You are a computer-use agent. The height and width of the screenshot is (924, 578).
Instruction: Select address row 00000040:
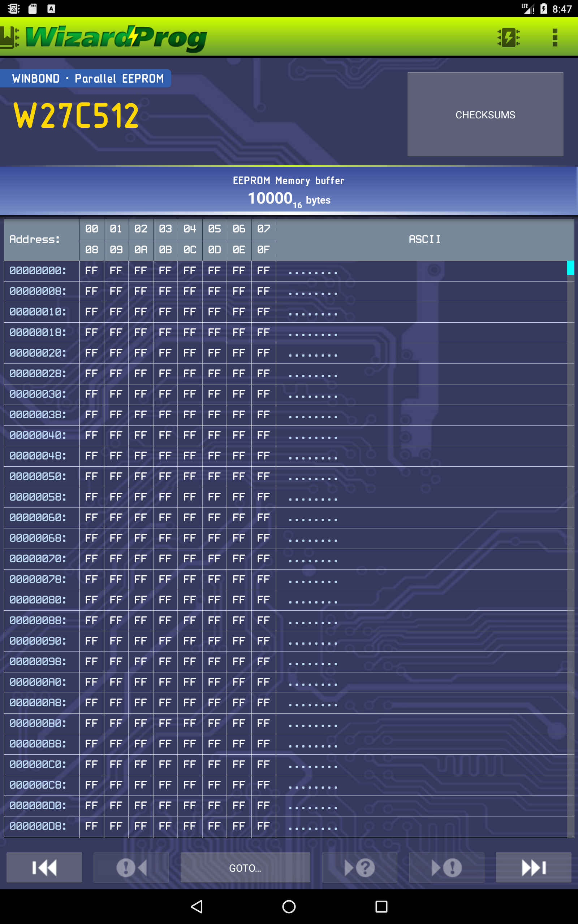pyautogui.click(x=38, y=435)
